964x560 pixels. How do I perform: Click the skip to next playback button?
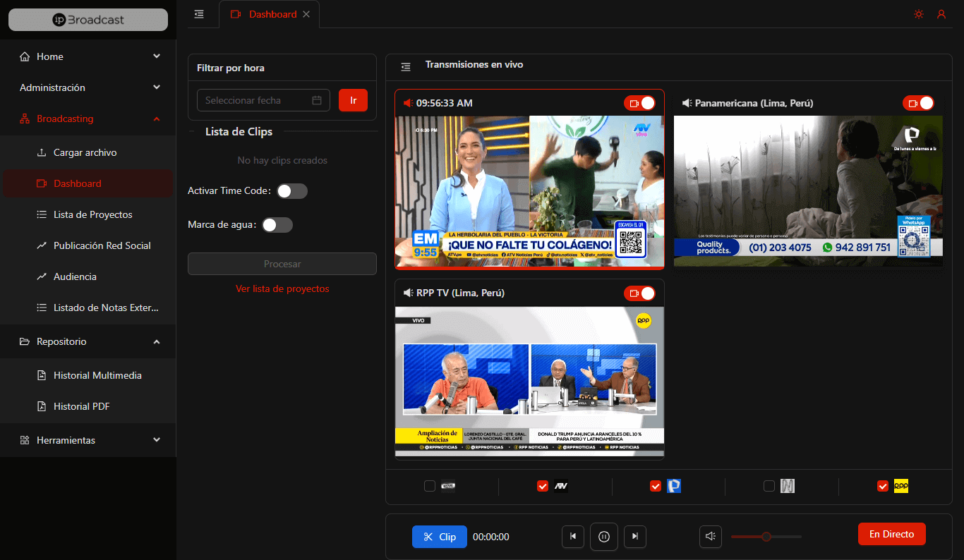pos(635,537)
